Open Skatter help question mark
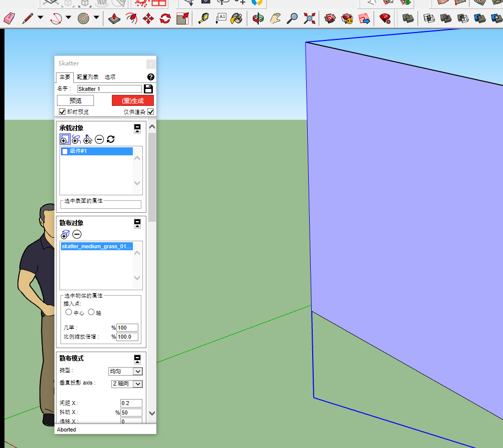The width and height of the screenshot is (503, 448). 151,77
